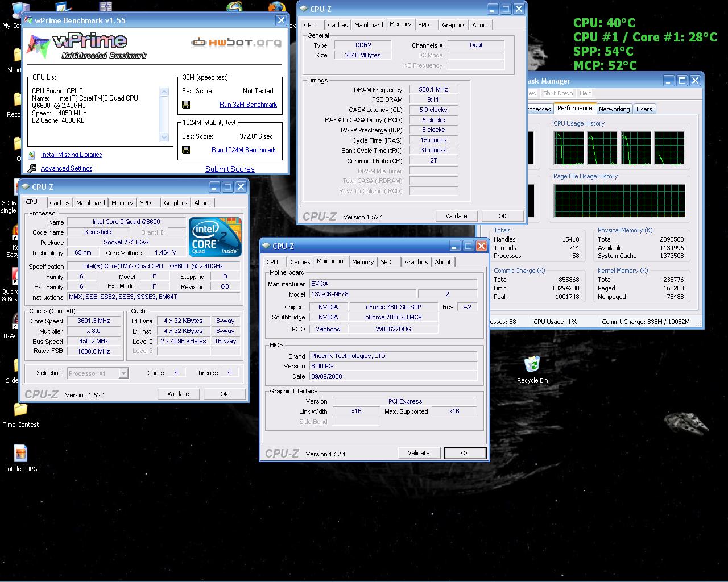Click the CPU-Z title icon in the Memory window
The image size is (728, 582).
tap(303, 9)
